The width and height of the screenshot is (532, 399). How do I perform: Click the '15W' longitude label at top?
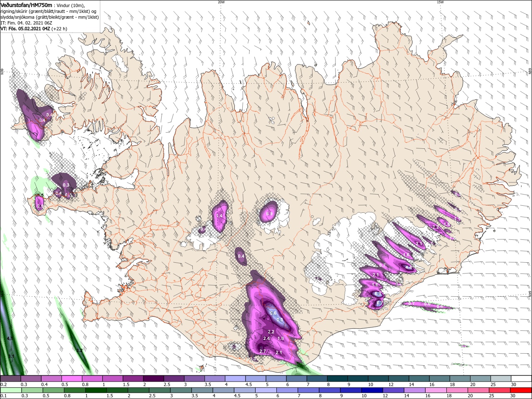(x=440, y=2)
